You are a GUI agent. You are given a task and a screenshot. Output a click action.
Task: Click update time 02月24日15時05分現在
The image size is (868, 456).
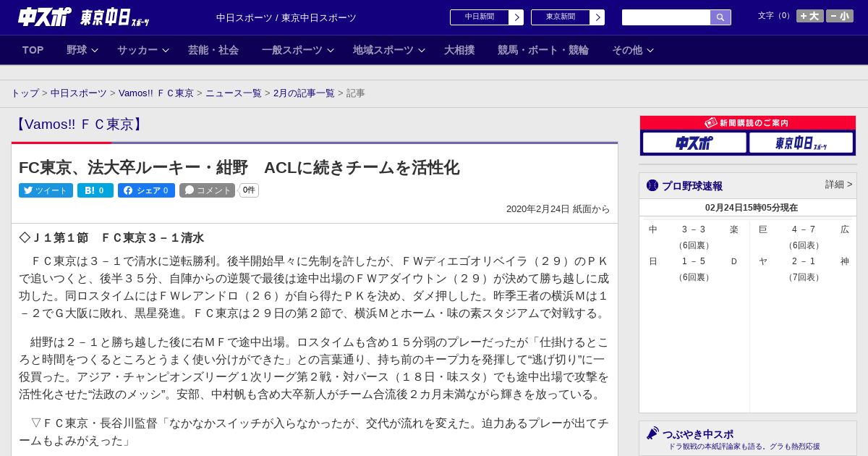tap(752, 208)
